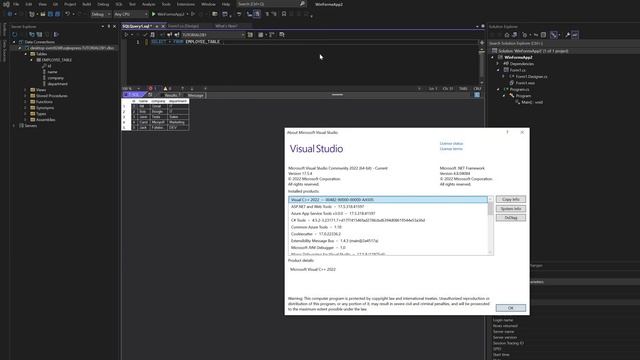The image size is (640, 360).
Task: Pin toggle for Server Explorer panel
Action: [109, 27]
